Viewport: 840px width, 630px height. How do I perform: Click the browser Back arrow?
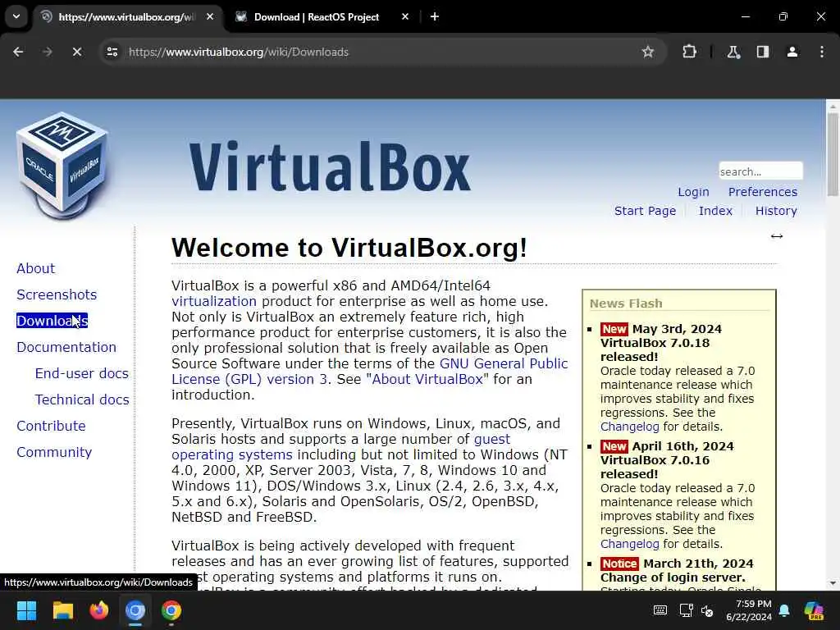coord(18,52)
